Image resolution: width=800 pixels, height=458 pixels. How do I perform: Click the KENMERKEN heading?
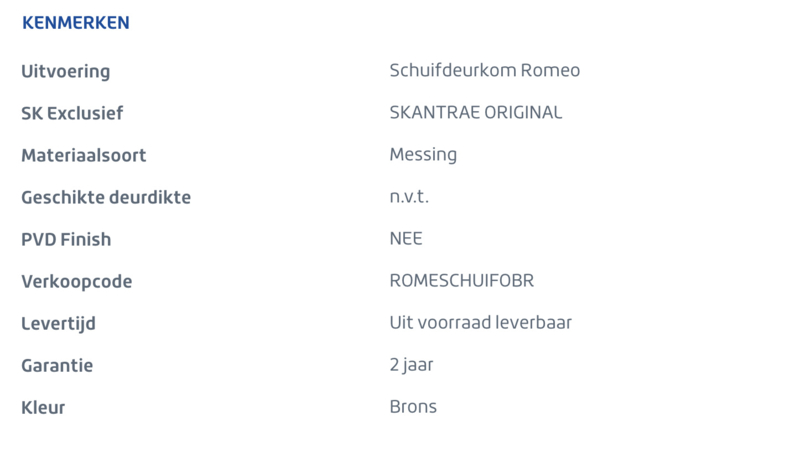(76, 23)
